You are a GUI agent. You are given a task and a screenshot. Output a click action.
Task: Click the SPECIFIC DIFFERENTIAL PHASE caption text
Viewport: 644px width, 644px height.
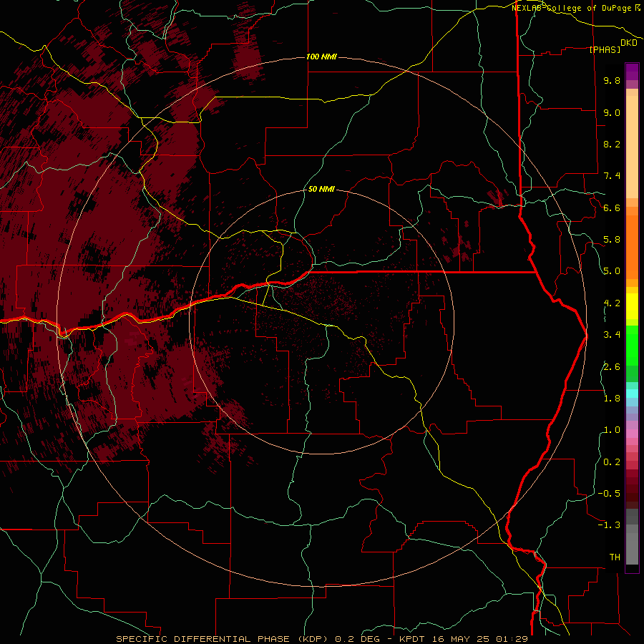click(x=203, y=639)
